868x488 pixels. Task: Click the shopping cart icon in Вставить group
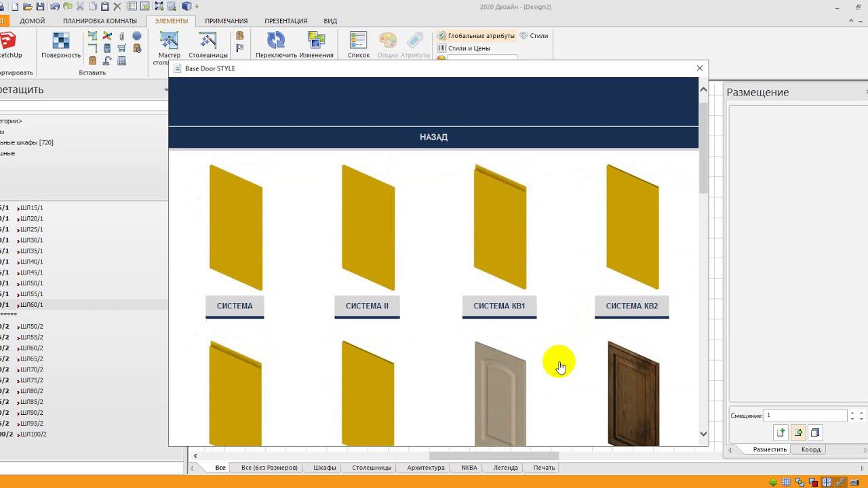[122, 48]
